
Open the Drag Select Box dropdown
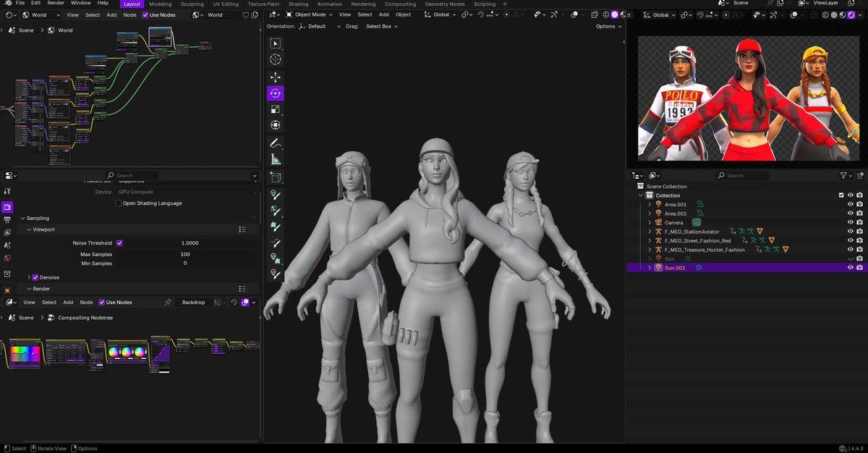point(382,26)
